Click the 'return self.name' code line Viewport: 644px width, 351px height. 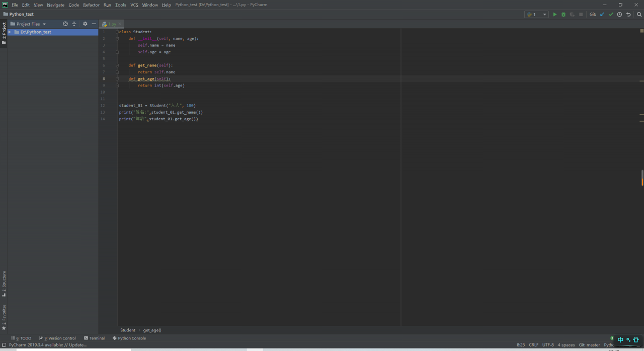click(156, 72)
